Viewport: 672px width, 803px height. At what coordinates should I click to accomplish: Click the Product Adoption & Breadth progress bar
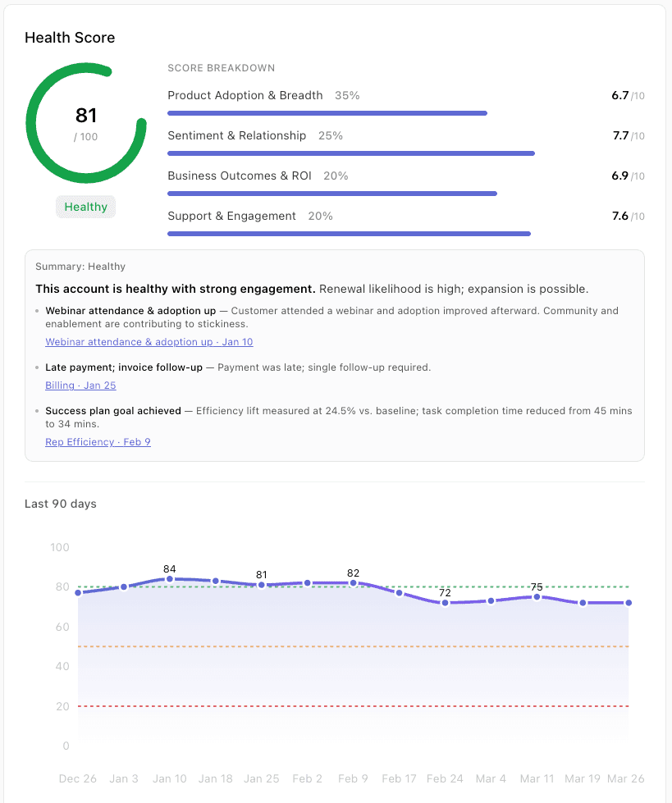(x=327, y=113)
